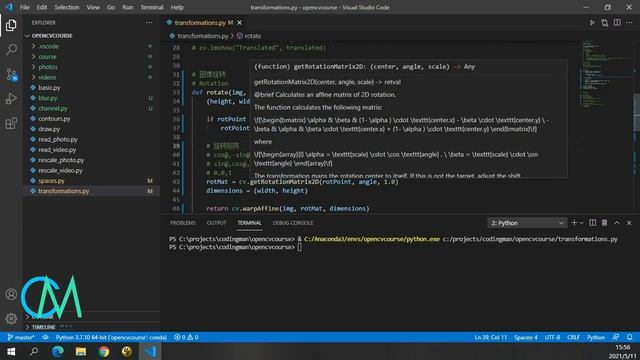The width and height of the screenshot is (640, 360).
Task: Open the Help menu
Action: pyautogui.click(x=177, y=7)
